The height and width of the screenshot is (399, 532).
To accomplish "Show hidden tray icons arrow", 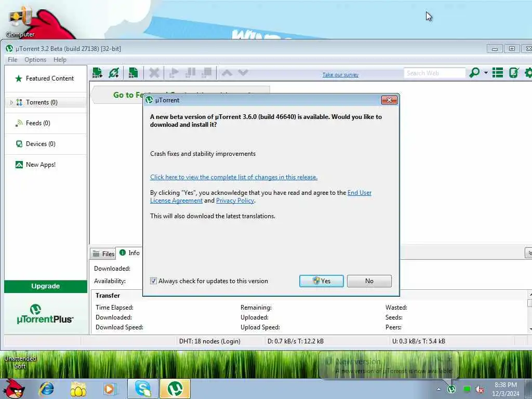I will [x=438, y=390].
